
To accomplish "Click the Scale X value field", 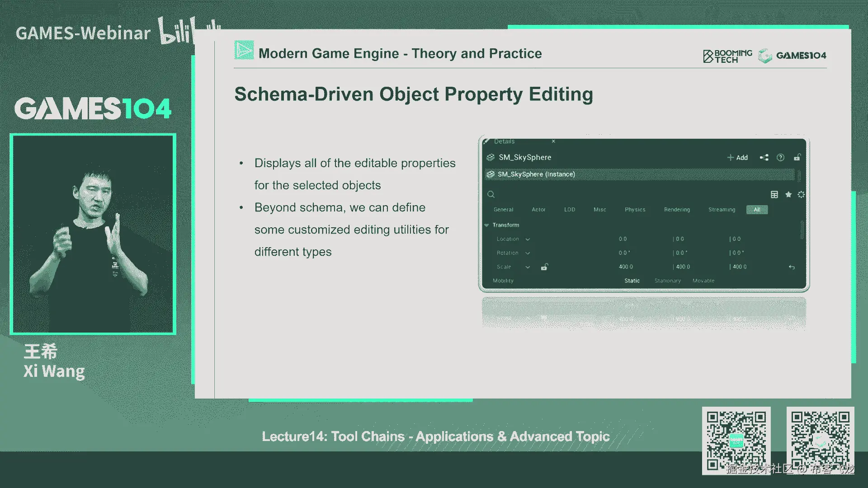I will [x=626, y=267].
